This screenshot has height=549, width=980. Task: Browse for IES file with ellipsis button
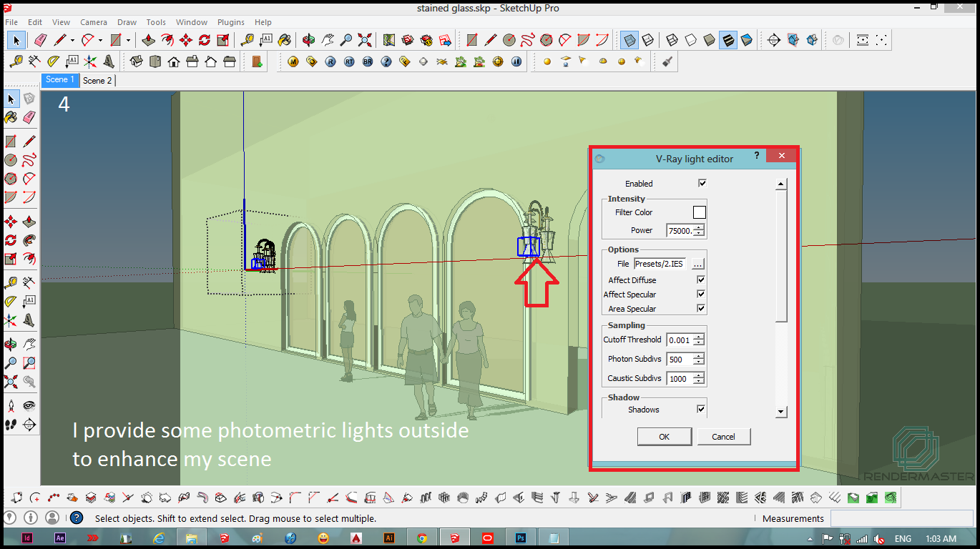(x=698, y=264)
